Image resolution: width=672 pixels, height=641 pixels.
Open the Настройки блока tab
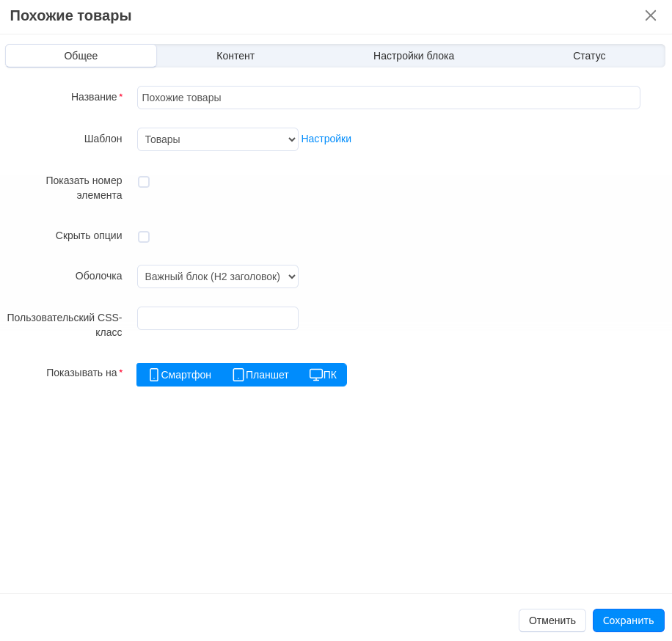coord(414,56)
